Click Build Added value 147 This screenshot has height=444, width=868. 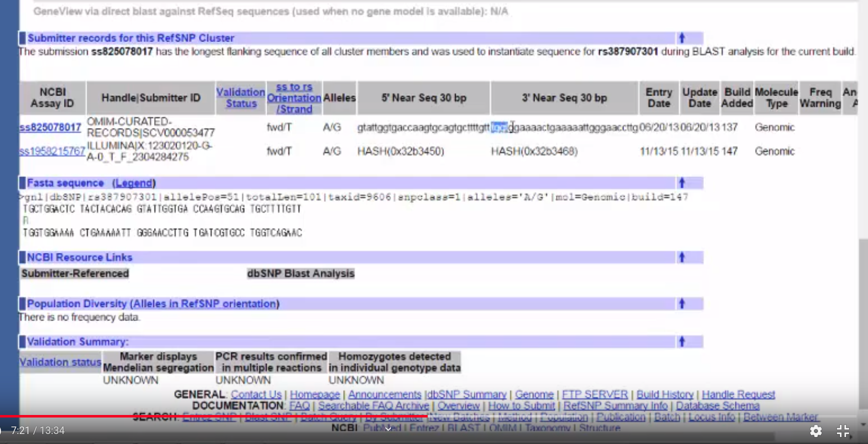click(x=729, y=151)
